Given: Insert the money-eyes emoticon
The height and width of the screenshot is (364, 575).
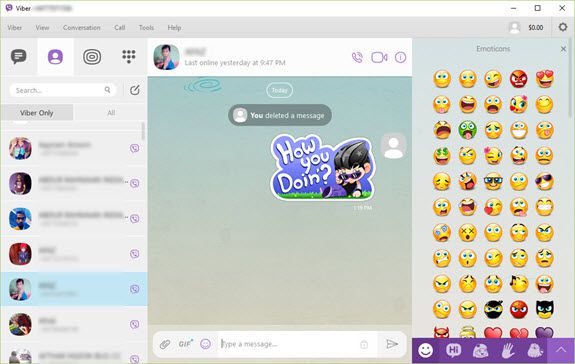Looking at the screenshot, I should [x=442, y=155].
